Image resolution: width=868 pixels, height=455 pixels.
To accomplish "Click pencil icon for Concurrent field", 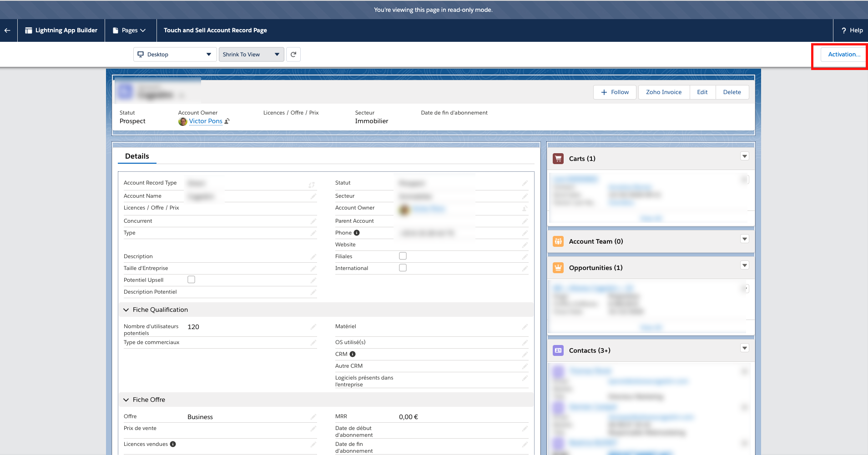I will [x=313, y=221].
